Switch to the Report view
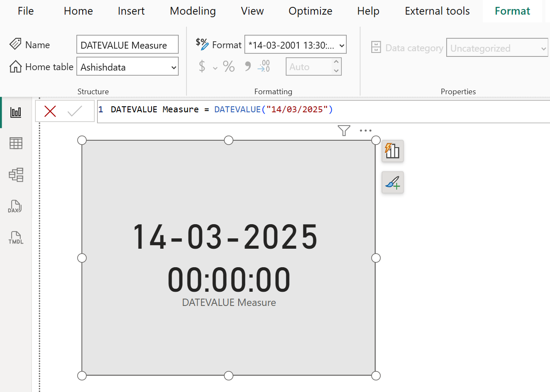Viewport: 550px width, 392px height. [x=16, y=112]
